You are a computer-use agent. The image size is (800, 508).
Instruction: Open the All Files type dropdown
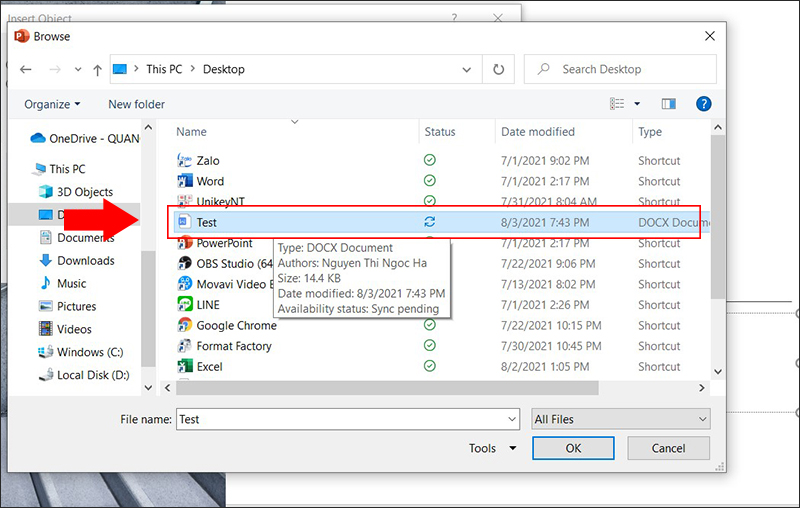(x=620, y=420)
